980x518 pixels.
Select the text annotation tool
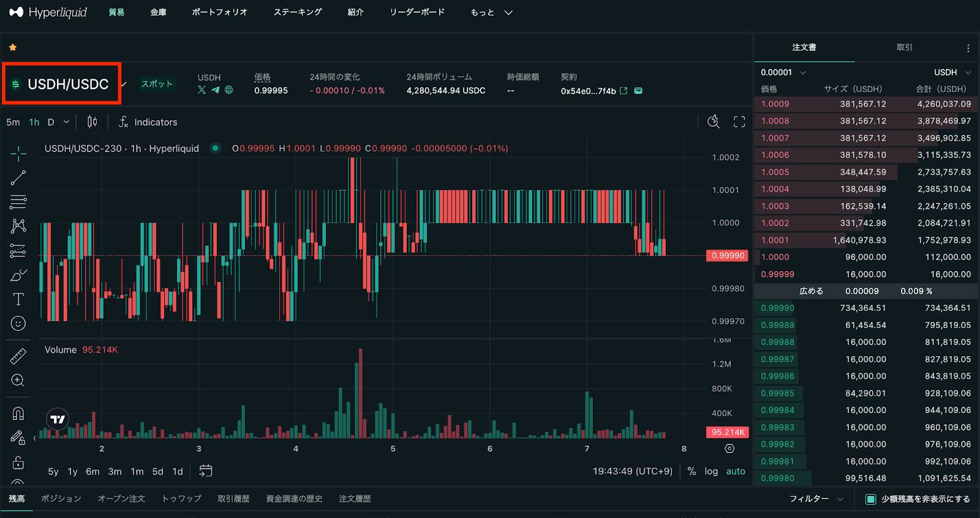(x=18, y=299)
